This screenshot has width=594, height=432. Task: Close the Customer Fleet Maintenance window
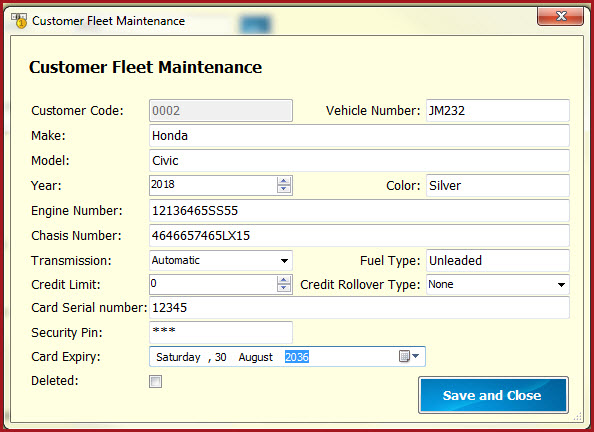point(560,16)
